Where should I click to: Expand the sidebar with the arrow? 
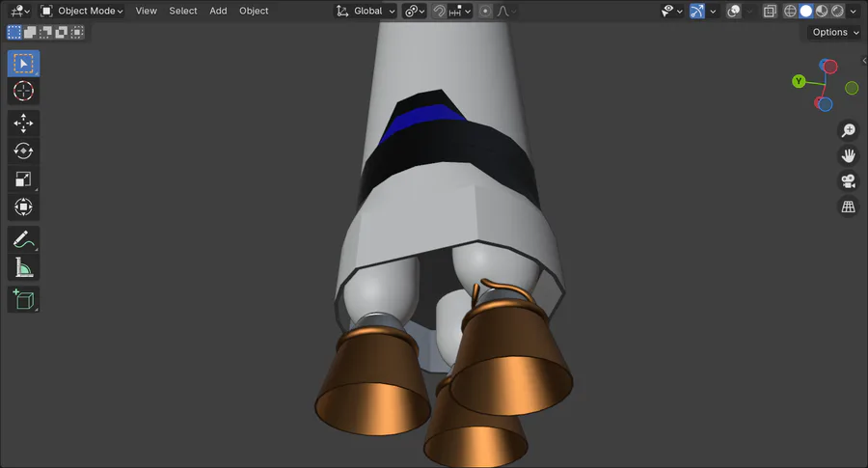pyautogui.click(x=864, y=61)
